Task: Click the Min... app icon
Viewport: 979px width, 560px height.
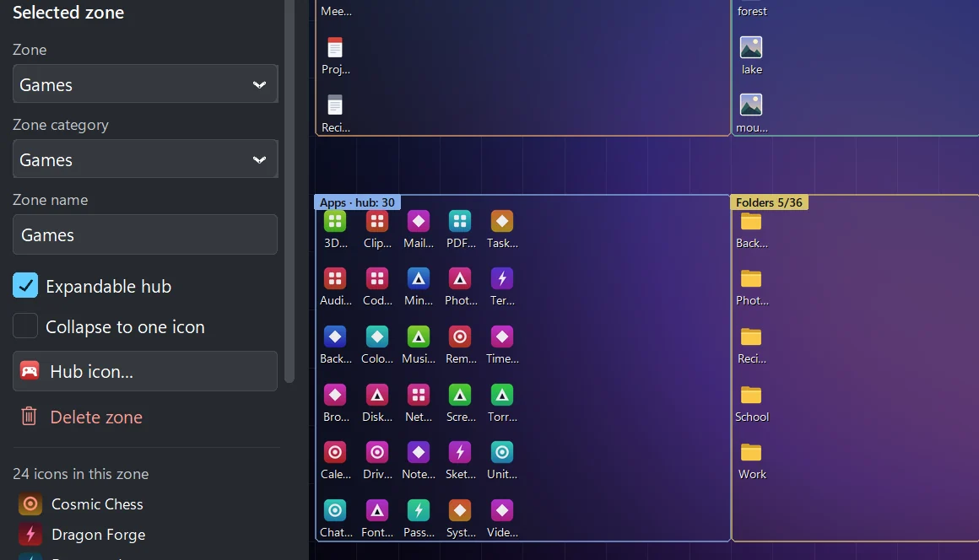Action: coord(419,279)
